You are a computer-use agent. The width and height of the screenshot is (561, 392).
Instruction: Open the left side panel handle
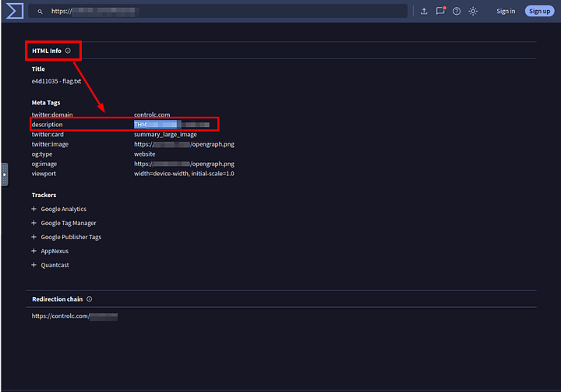5,175
